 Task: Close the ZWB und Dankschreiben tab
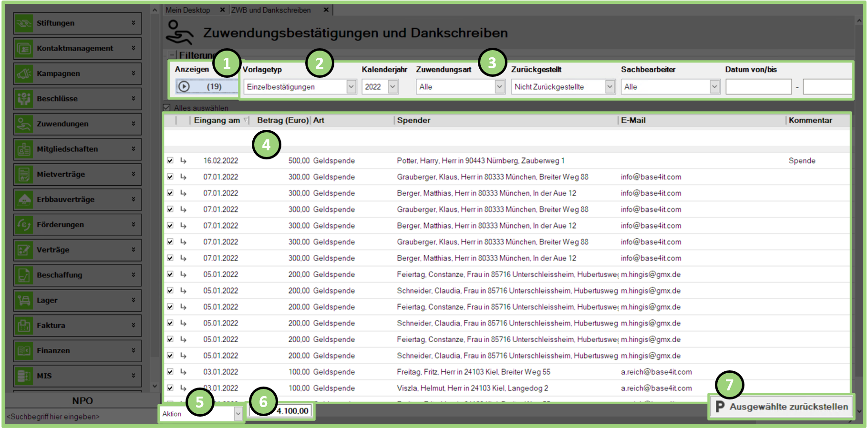pyautogui.click(x=326, y=10)
